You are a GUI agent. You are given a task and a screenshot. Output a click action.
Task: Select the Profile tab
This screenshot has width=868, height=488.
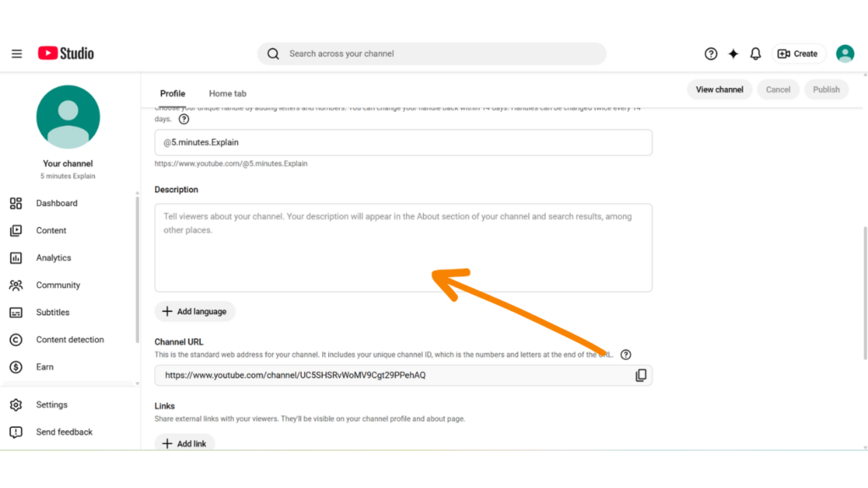click(x=172, y=93)
